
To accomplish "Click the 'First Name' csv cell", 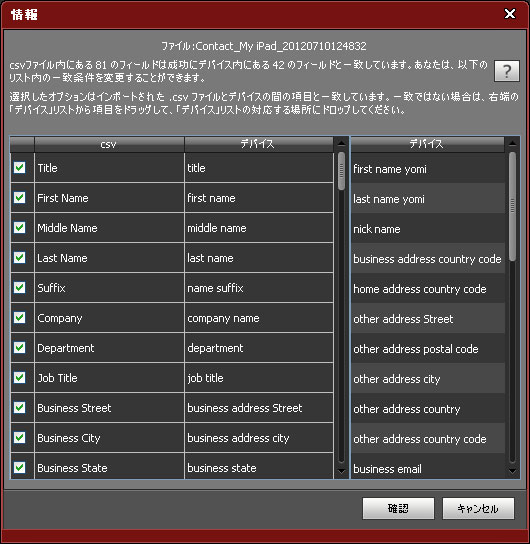I will tap(109, 198).
